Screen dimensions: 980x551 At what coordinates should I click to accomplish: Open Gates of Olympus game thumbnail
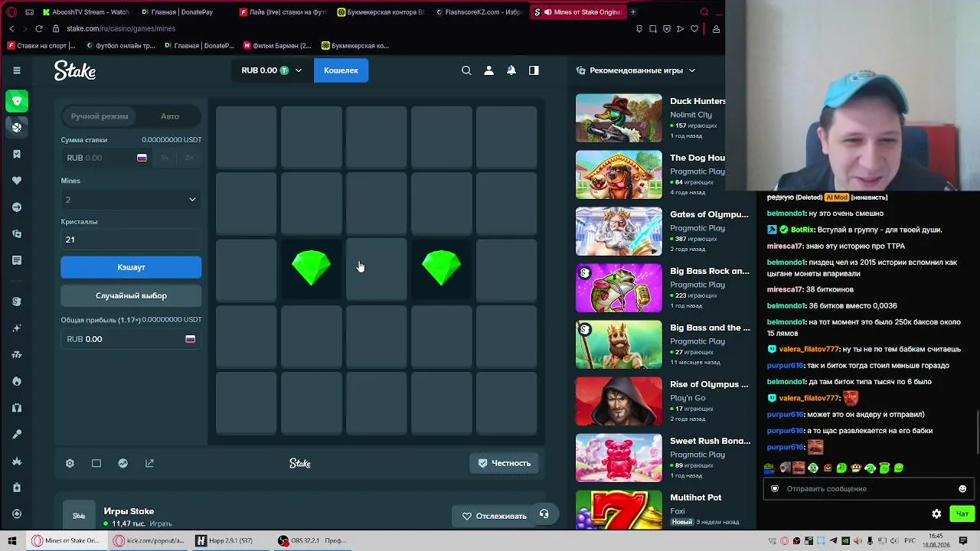click(619, 231)
